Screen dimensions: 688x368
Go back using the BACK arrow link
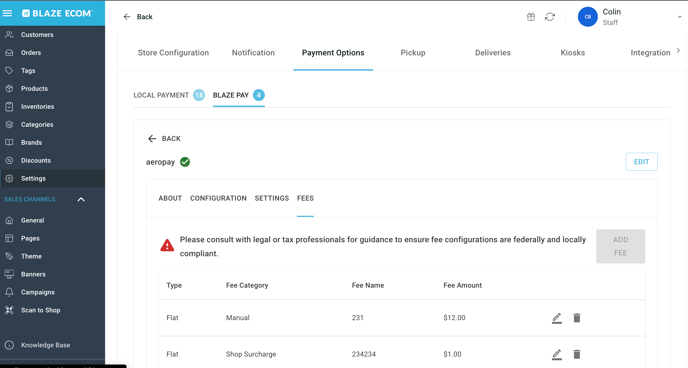[164, 139]
